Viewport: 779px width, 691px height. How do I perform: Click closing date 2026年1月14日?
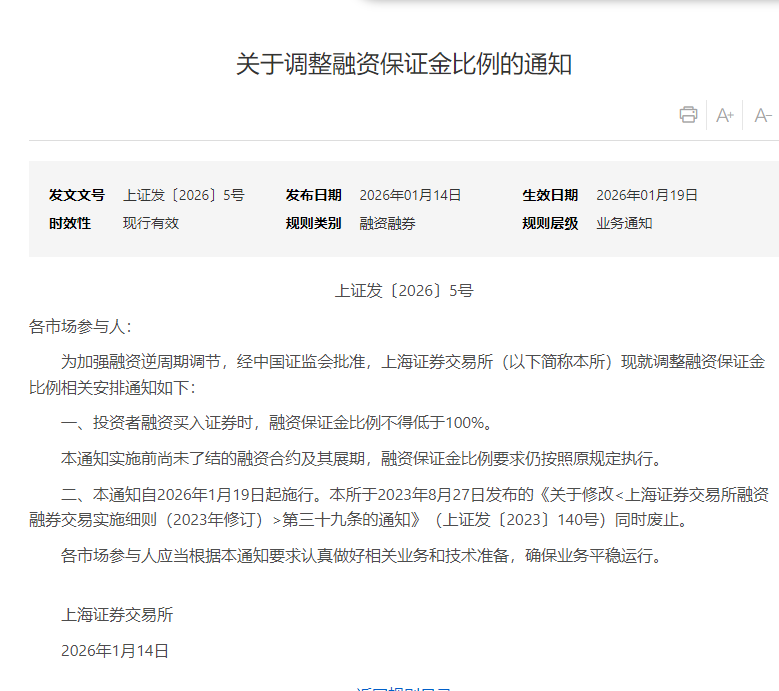[115, 651]
